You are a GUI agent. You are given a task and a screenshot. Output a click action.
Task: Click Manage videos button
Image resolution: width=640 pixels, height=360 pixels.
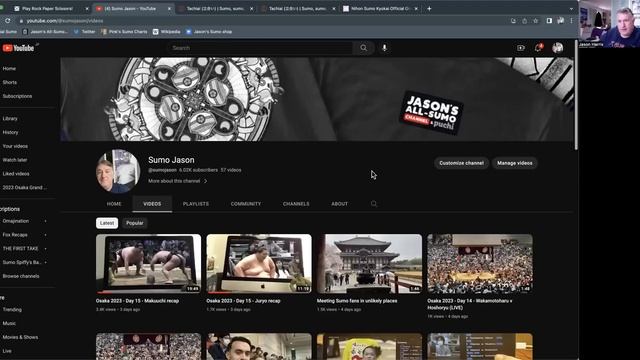[515, 163]
